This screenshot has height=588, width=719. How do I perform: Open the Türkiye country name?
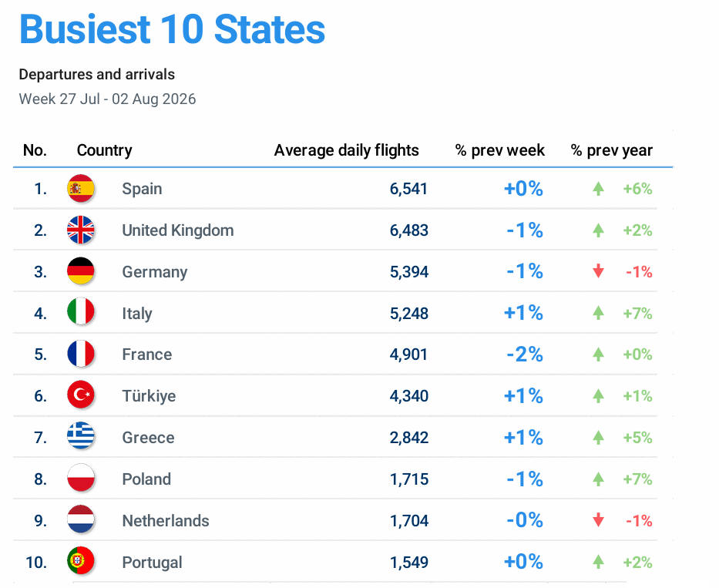click(149, 395)
